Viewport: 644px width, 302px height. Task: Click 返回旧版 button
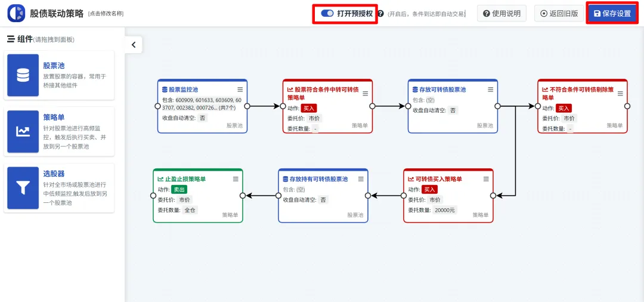[559, 13]
